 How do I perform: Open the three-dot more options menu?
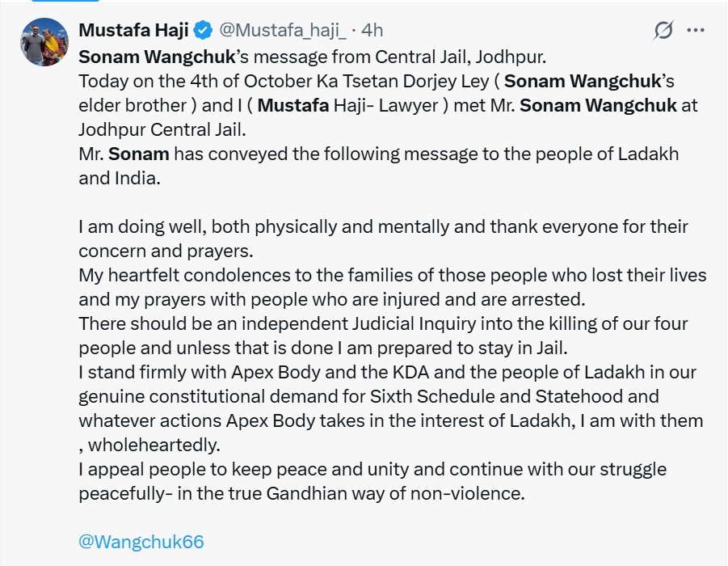click(695, 31)
